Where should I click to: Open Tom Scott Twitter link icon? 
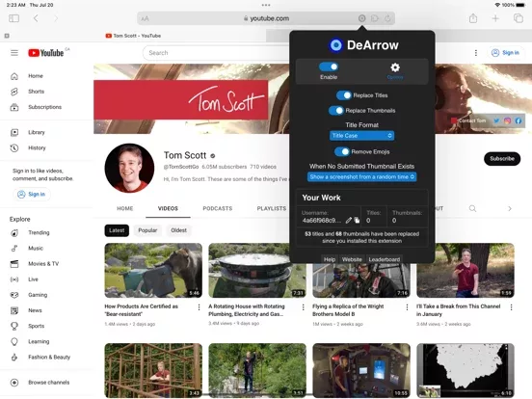[x=496, y=120]
